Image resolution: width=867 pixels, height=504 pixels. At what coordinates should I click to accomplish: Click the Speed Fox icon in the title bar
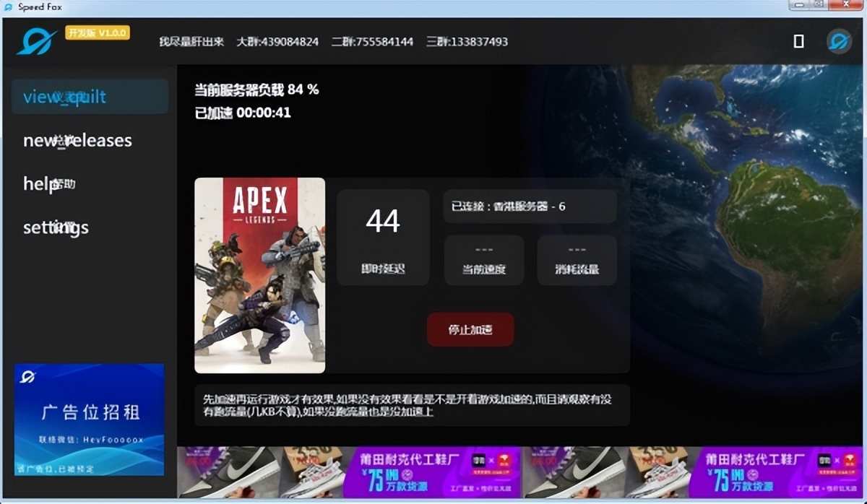click(9, 6)
